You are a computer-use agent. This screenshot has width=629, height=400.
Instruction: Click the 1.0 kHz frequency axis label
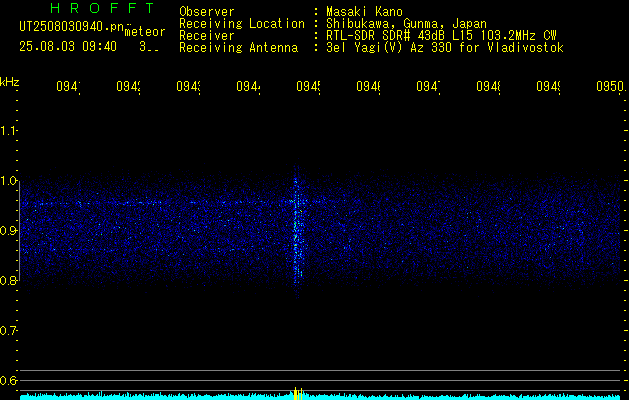[x=9, y=181]
